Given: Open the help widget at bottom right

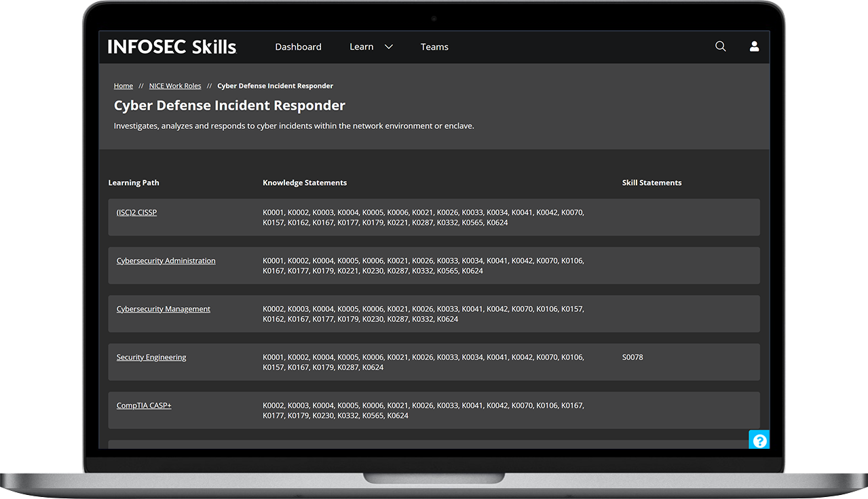Looking at the screenshot, I should (x=759, y=439).
